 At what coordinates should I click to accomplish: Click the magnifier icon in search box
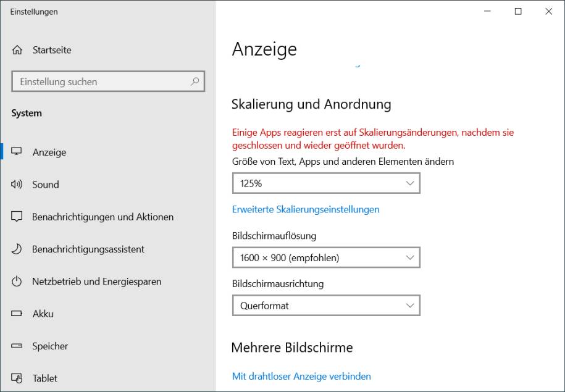tap(195, 81)
